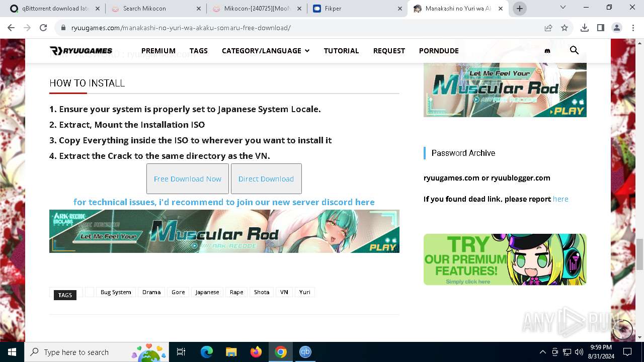This screenshot has width=644, height=362.
Task: Click the VN tag
Action: 284,292
